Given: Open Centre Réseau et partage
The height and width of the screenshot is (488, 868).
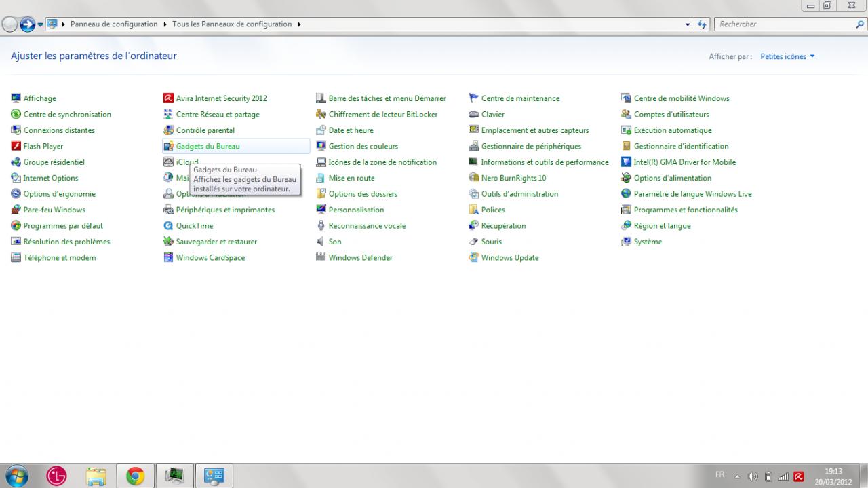Looking at the screenshot, I should [218, 115].
